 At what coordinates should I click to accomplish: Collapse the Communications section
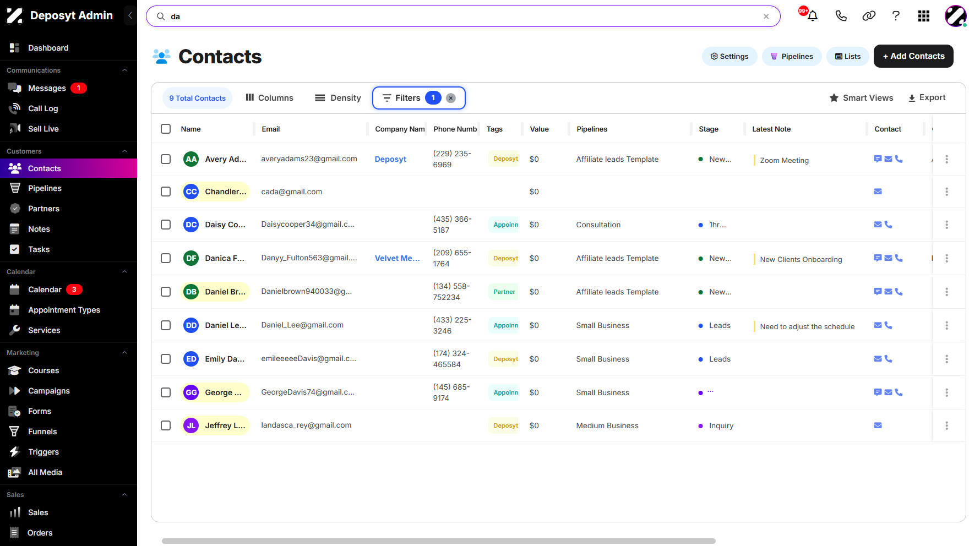tap(124, 70)
